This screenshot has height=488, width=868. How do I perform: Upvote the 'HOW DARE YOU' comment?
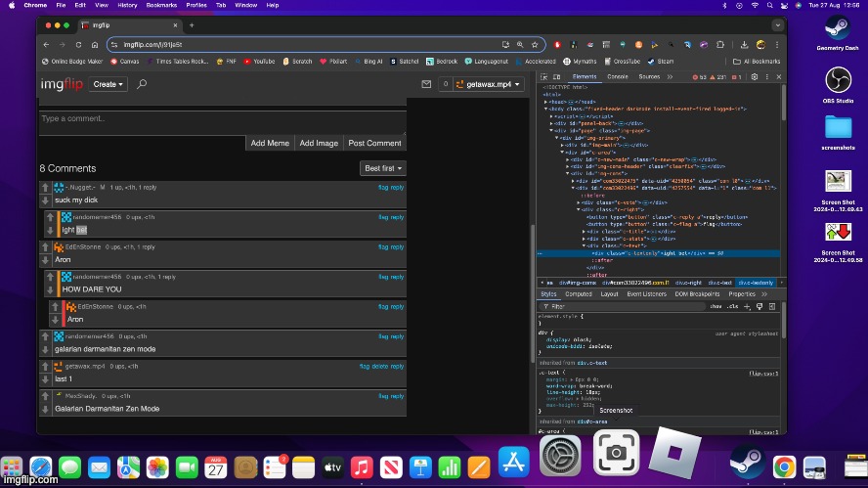51,277
